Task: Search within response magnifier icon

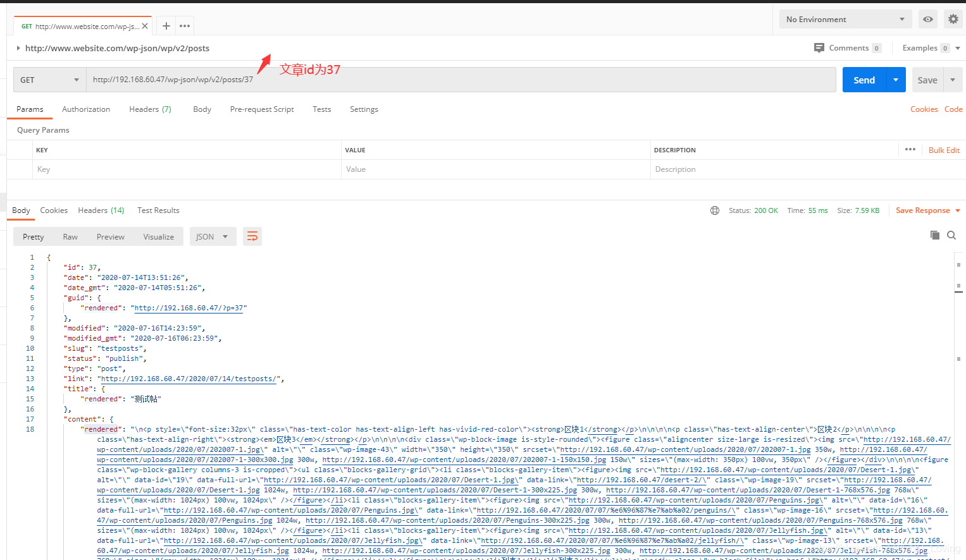Action: pos(951,235)
